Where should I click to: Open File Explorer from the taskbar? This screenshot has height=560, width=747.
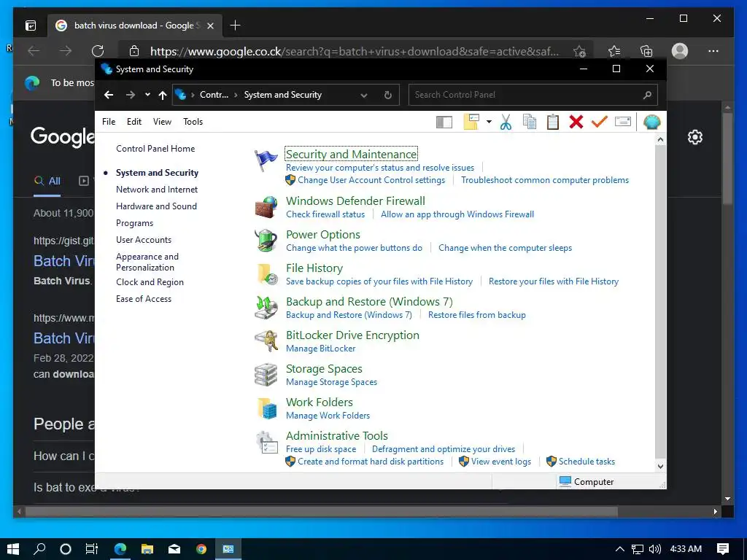(147, 549)
